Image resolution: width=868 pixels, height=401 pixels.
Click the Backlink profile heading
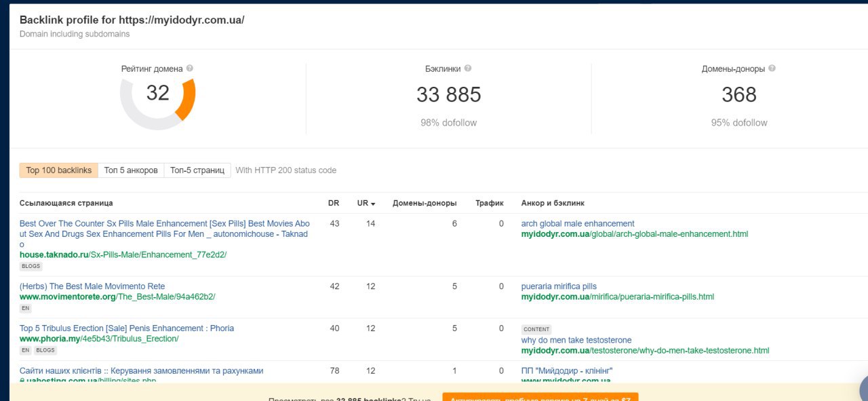click(132, 20)
